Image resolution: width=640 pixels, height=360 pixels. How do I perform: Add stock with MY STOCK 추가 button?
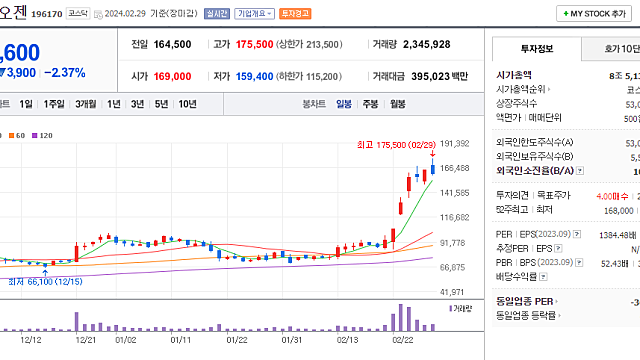pyautogui.click(x=594, y=13)
